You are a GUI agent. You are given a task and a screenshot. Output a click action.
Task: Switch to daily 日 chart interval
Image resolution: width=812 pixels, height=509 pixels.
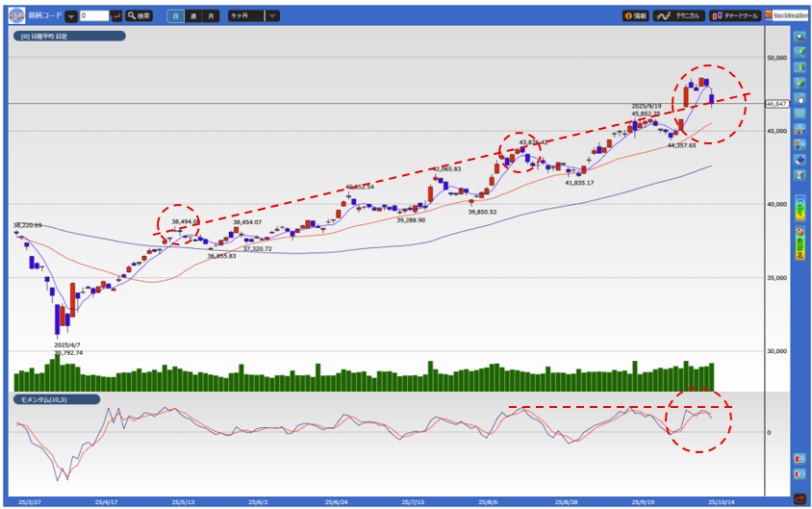click(x=175, y=15)
